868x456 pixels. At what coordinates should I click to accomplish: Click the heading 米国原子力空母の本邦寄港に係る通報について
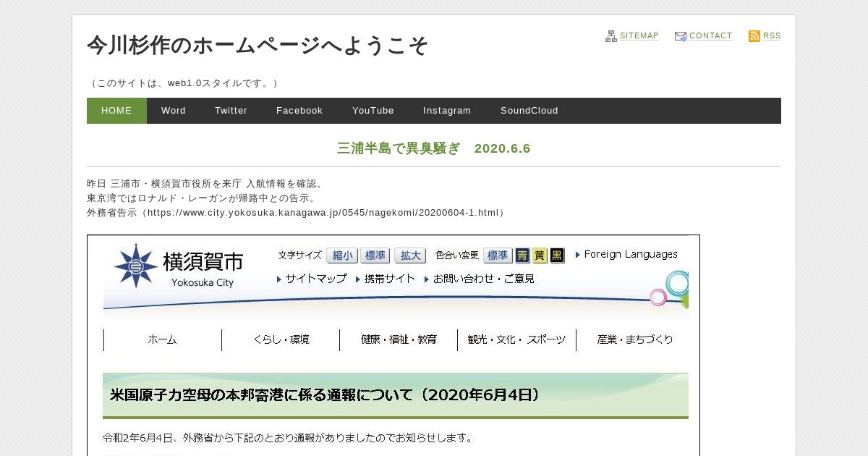coord(325,395)
